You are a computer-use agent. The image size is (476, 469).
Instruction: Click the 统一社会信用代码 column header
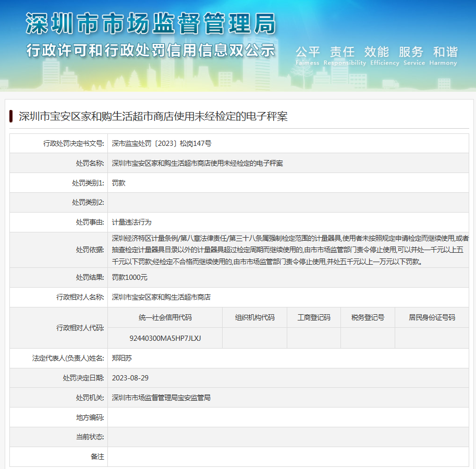pyautogui.click(x=165, y=318)
